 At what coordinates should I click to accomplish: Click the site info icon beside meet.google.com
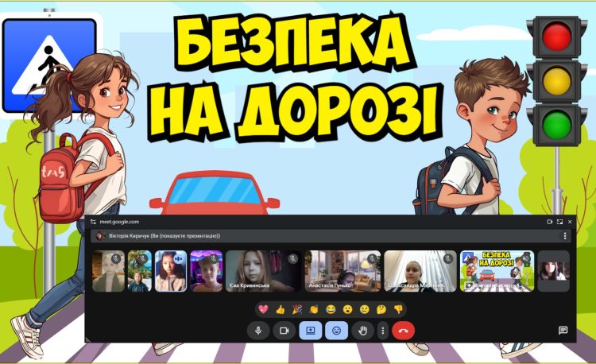tap(92, 222)
